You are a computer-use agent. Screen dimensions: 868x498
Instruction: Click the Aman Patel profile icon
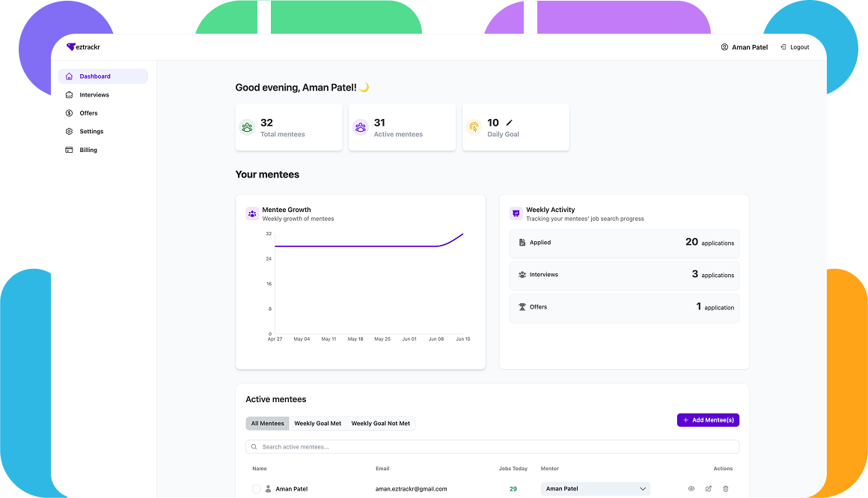pos(724,47)
